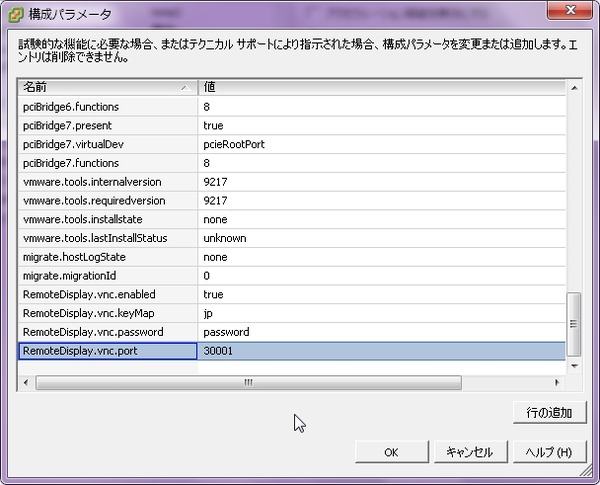Open help with ヘルプ (H) button
The width and height of the screenshot is (600, 485).
pyautogui.click(x=549, y=452)
